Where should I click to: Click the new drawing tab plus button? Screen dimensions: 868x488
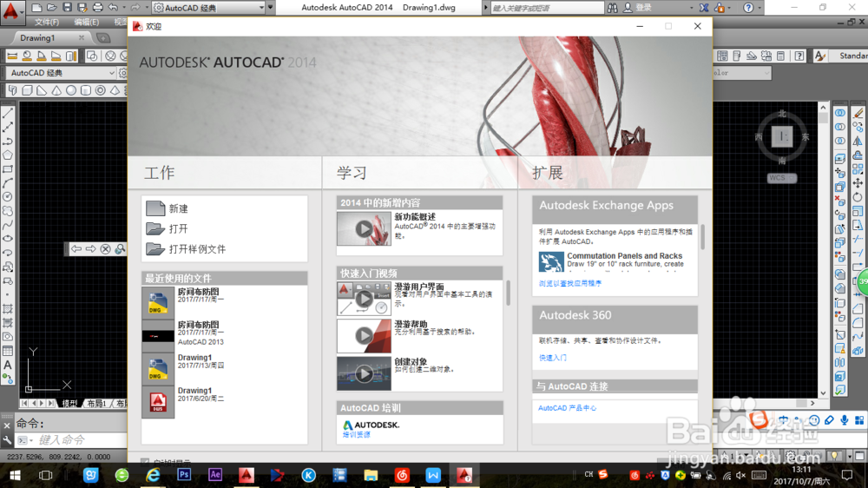pos(103,37)
